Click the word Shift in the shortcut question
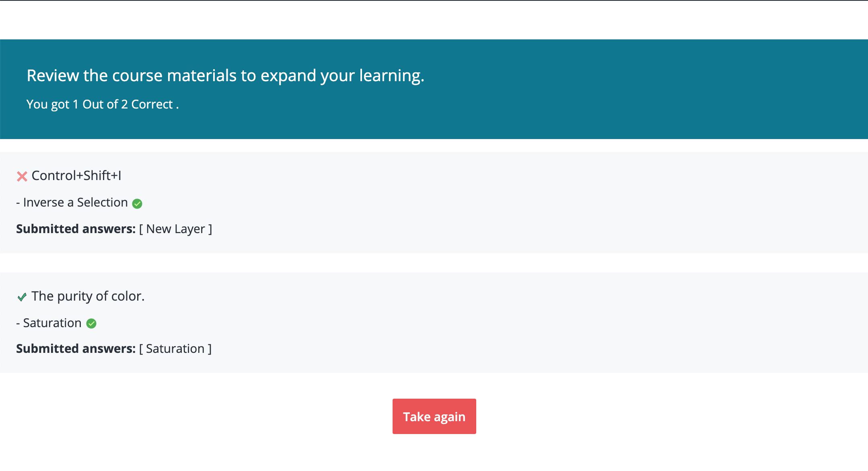 (x=97, y=176)
